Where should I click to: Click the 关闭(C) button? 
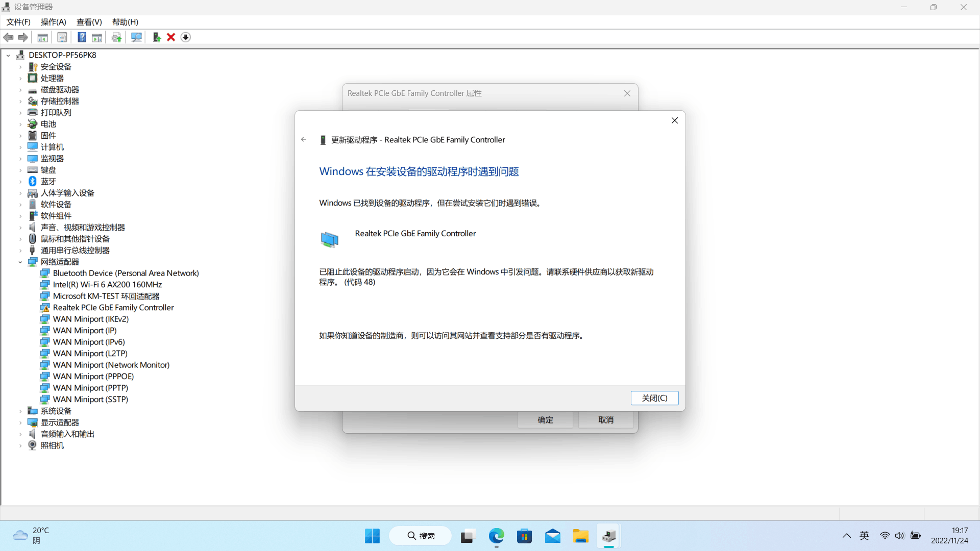click(x=654, y=398)
